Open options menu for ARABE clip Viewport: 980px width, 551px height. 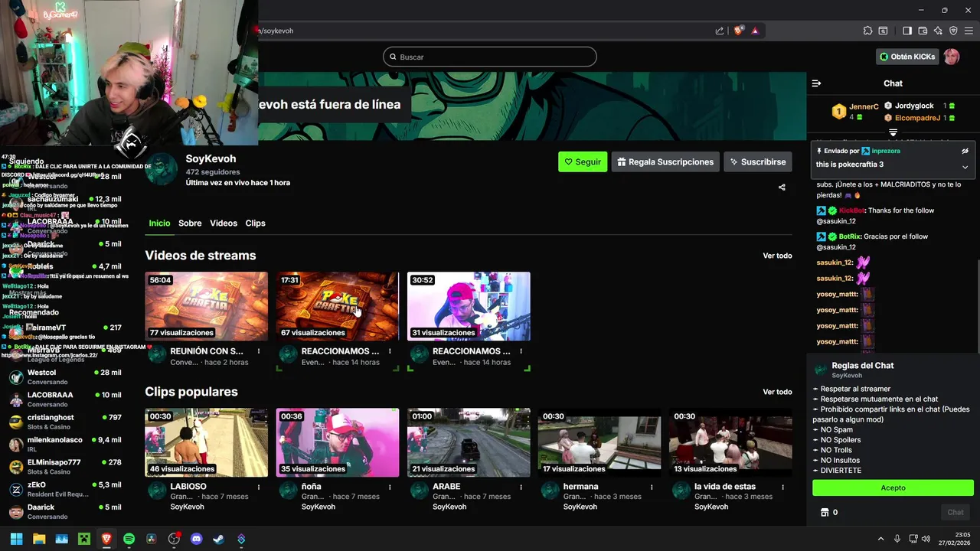[x=521, y=487]
